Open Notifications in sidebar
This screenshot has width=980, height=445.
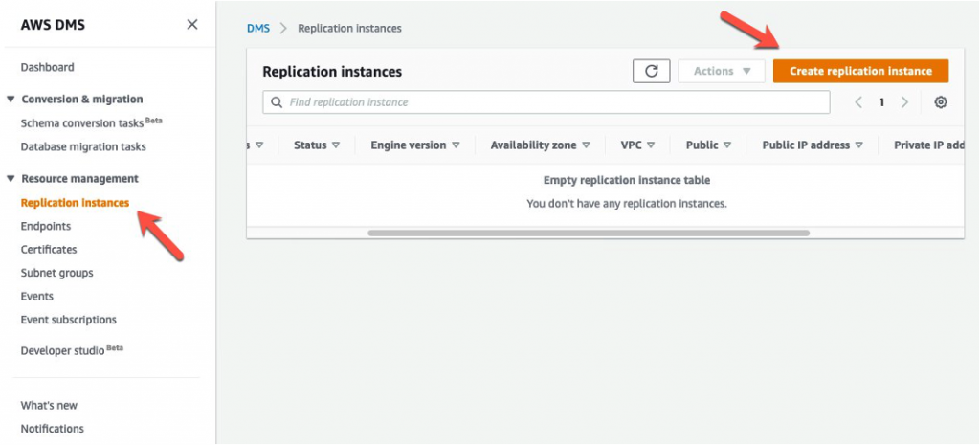[x=52, y=429]
